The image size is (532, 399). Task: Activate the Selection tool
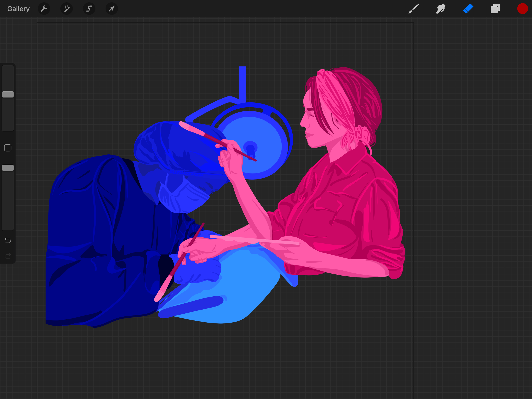89,9
